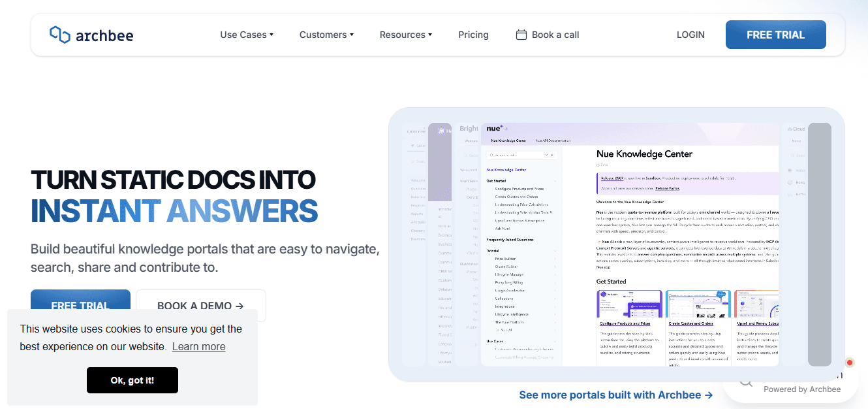Click Frequently Asked Questions in Nue sidebar

(x=510, y=240)
